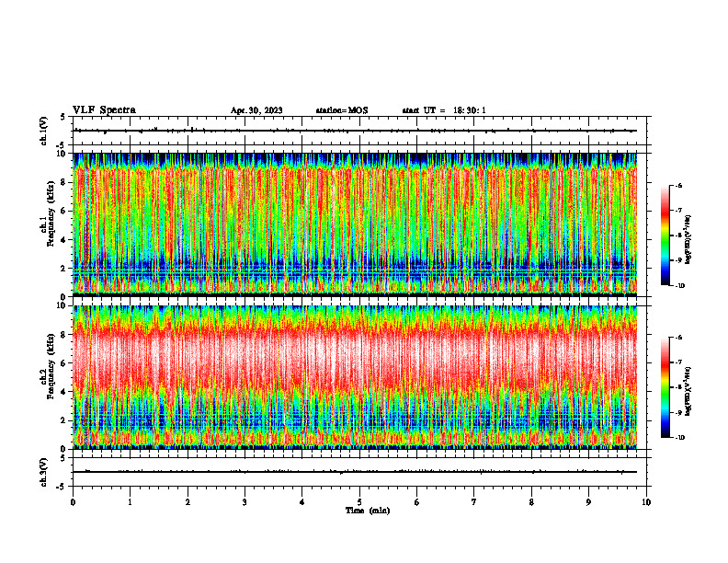This screenshot has width=728, height=563.
Task: Click time-axis tick label "3"
Action: coord(245,502)
